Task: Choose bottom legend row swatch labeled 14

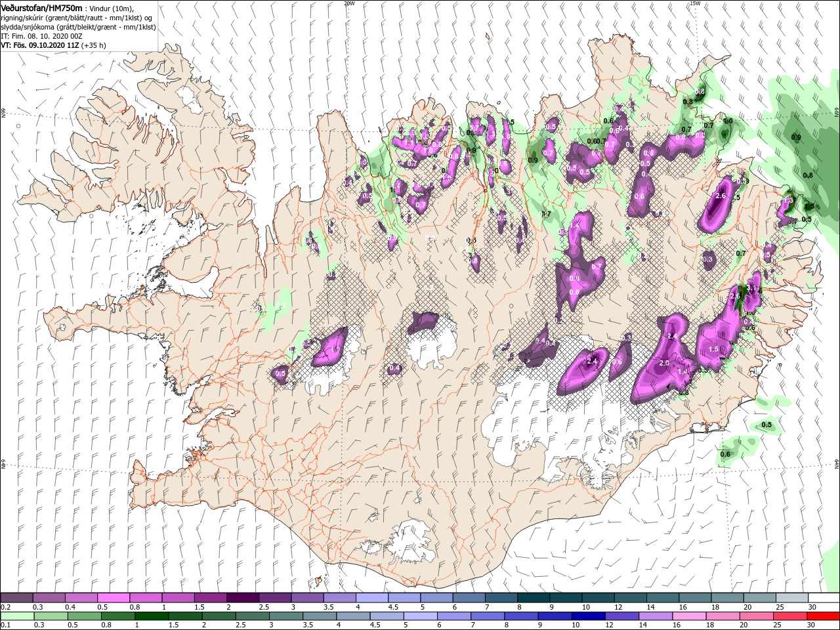Action: click(654, 616)
